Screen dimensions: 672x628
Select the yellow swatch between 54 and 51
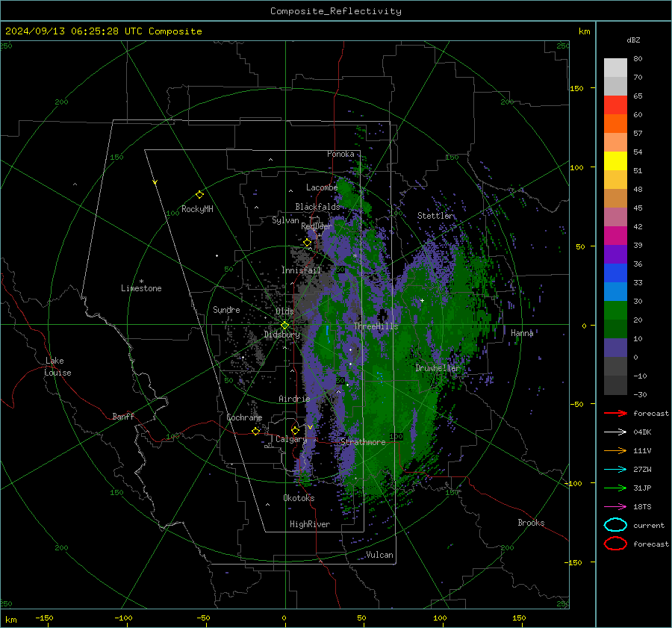[615, 161]
